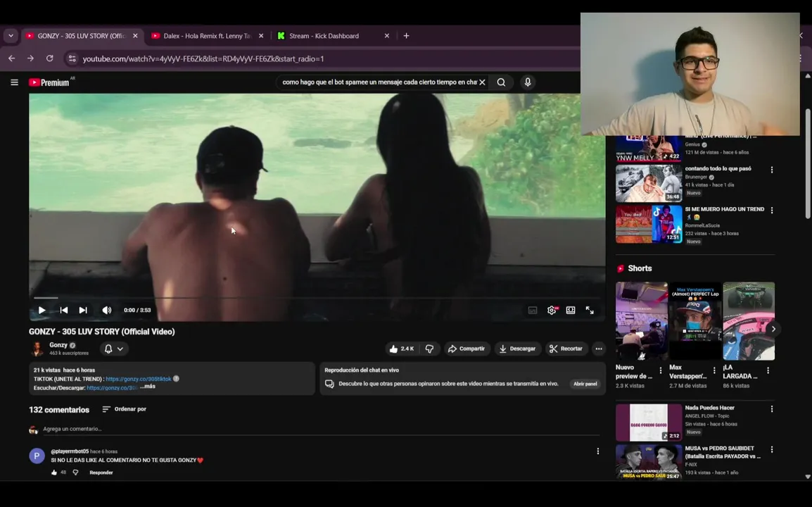Open options menu for @playermrbot05 comment
The height and width of the screenshot is (507, 812).
point(598,451)
